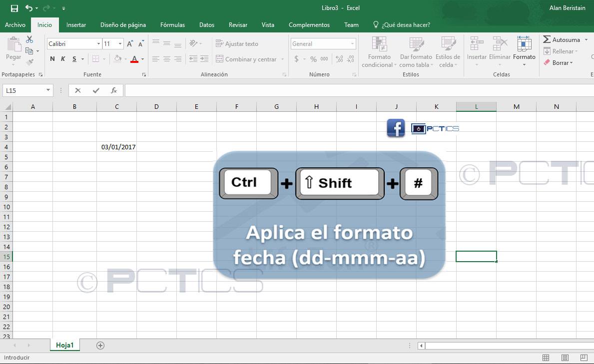Align cell text to the left
Screen dimensions: 594x364
(156, 59)
